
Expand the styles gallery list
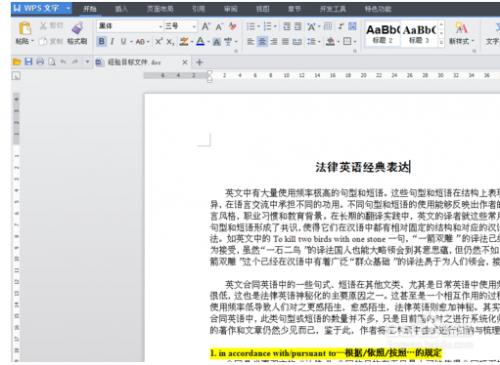(441, 42)
